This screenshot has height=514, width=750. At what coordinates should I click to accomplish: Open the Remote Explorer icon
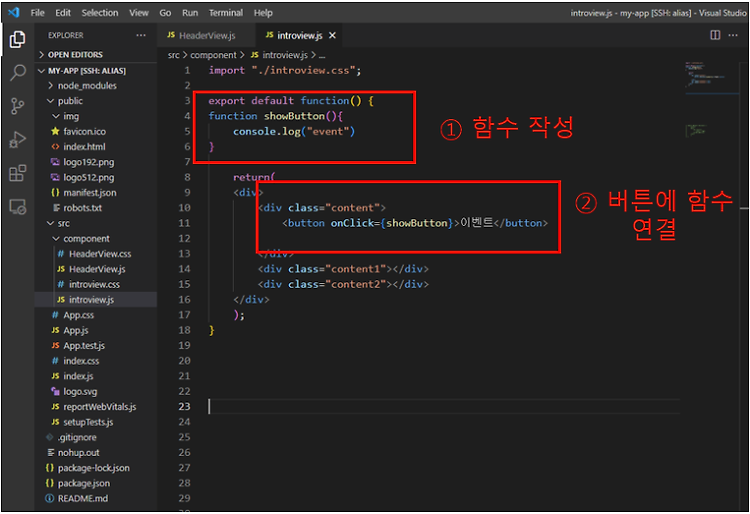(17, 207)
